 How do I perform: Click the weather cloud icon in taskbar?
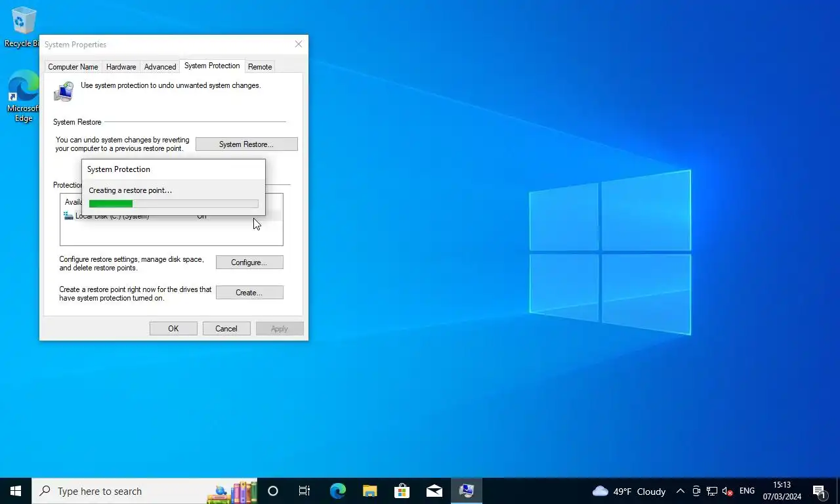[600, 491]
